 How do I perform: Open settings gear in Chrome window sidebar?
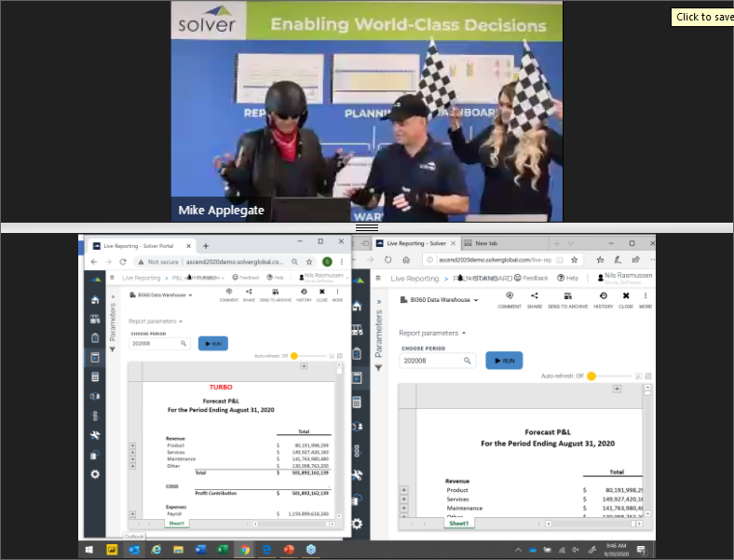(x=95, y=474)
